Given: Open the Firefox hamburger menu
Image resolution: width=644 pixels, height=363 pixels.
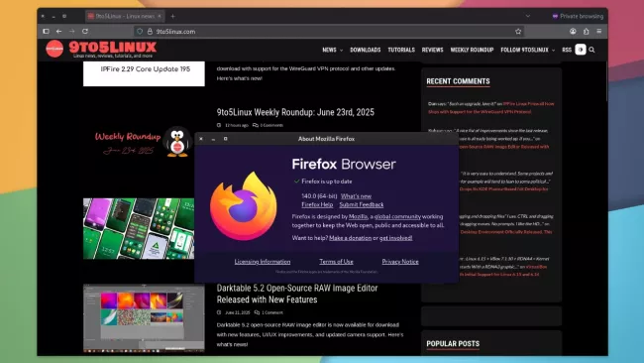Looking at the screenshot, I should (x=599, y=32).
